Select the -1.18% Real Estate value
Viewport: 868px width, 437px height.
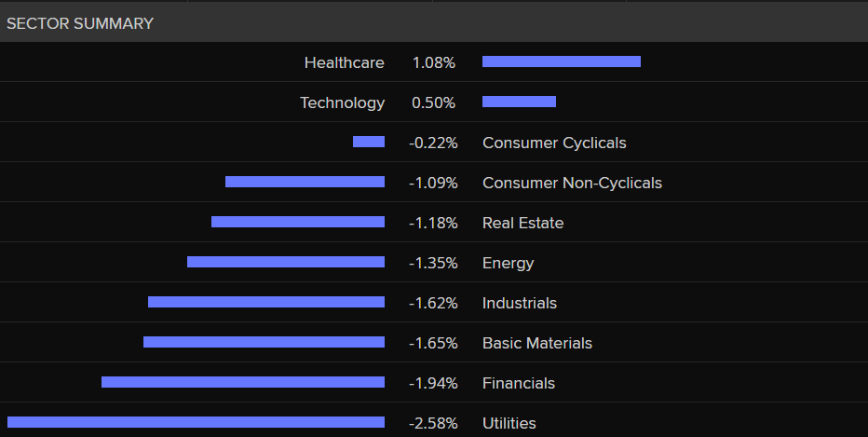433,223
